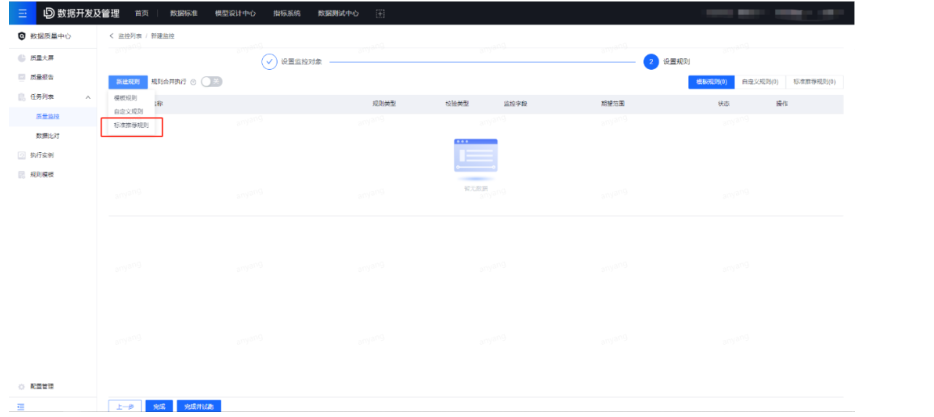
Task: Click the 规则模板 sidebar icon
Action: coord(22,175)
